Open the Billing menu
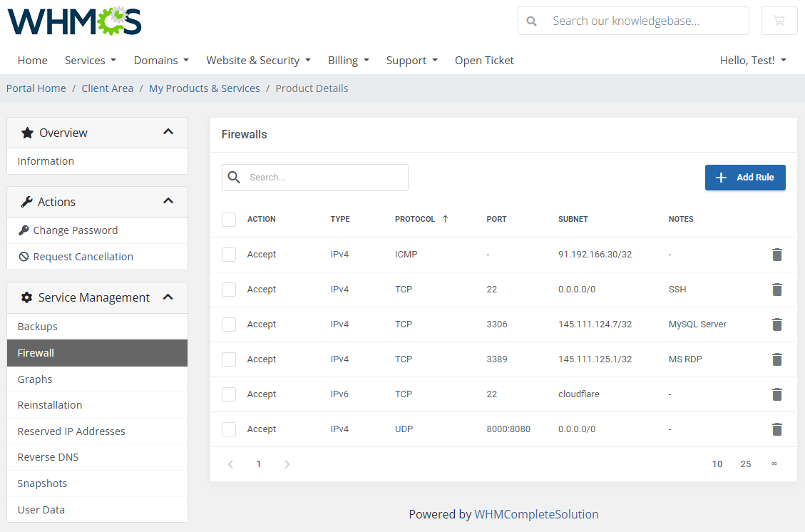The height and width of the screenshot is (532, 805). (x=349, y=61)
